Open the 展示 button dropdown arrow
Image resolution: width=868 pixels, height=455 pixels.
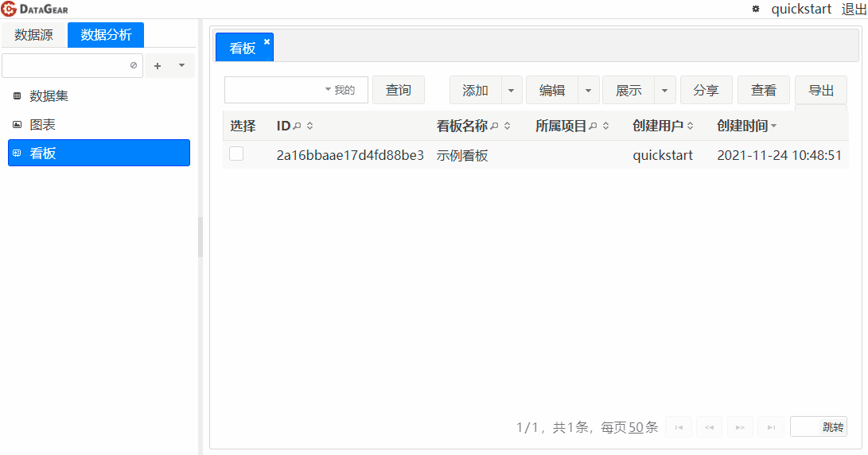click(x=664, y=91)
